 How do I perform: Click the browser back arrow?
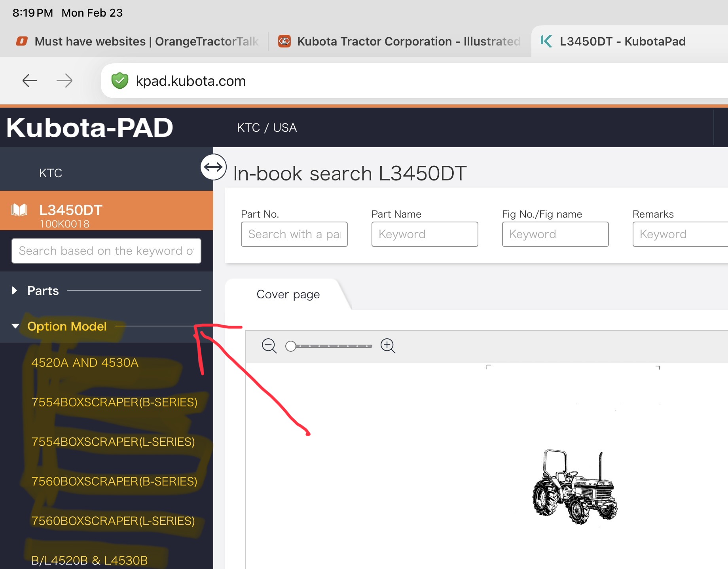coord(30,81)
